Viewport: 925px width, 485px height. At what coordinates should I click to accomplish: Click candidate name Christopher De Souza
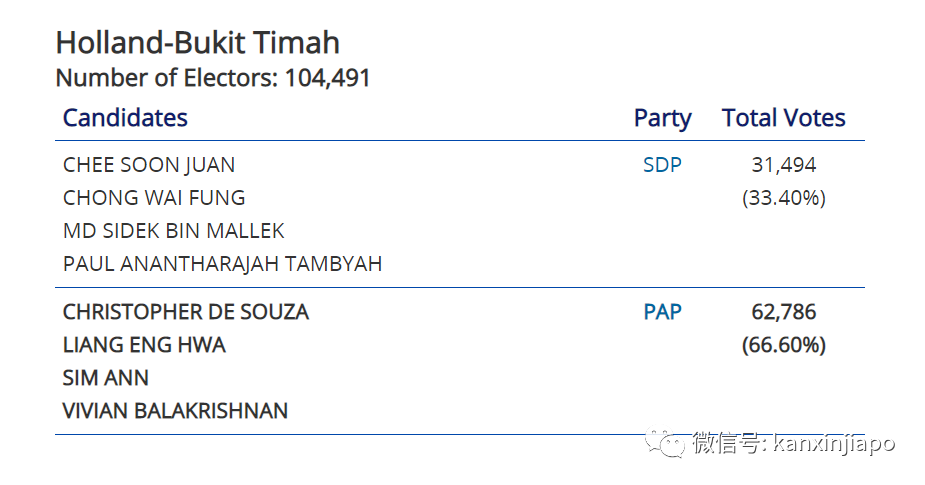(x=186, y=312)
